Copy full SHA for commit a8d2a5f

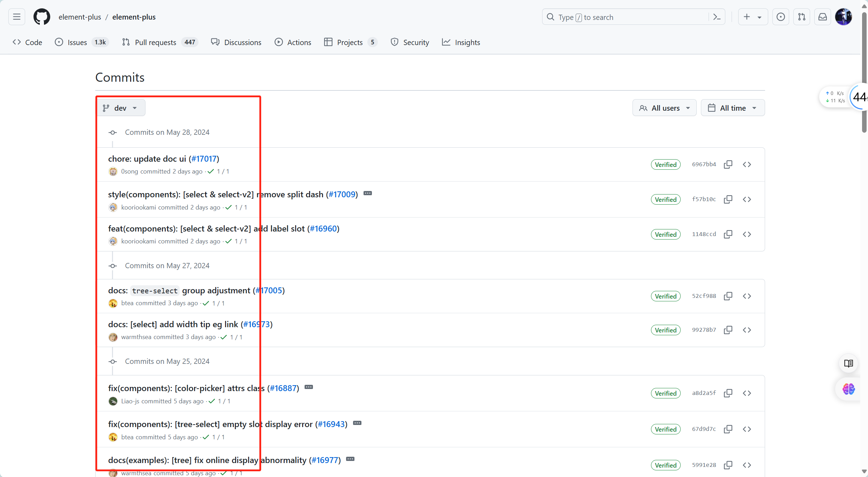728,393
